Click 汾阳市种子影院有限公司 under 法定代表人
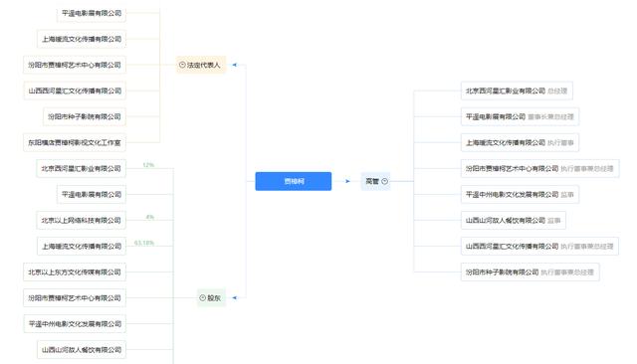This screenshot has height=364, width=637. tap(85, 117)
